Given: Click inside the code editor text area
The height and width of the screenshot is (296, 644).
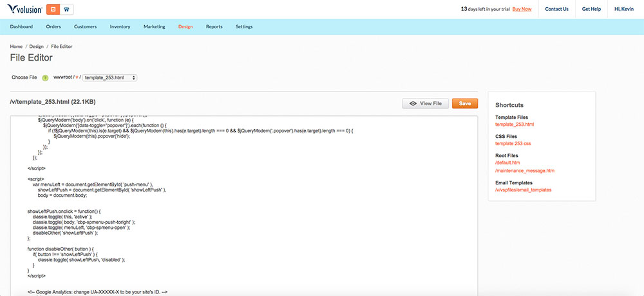Looking at the screenshot, I should (244, 206).
